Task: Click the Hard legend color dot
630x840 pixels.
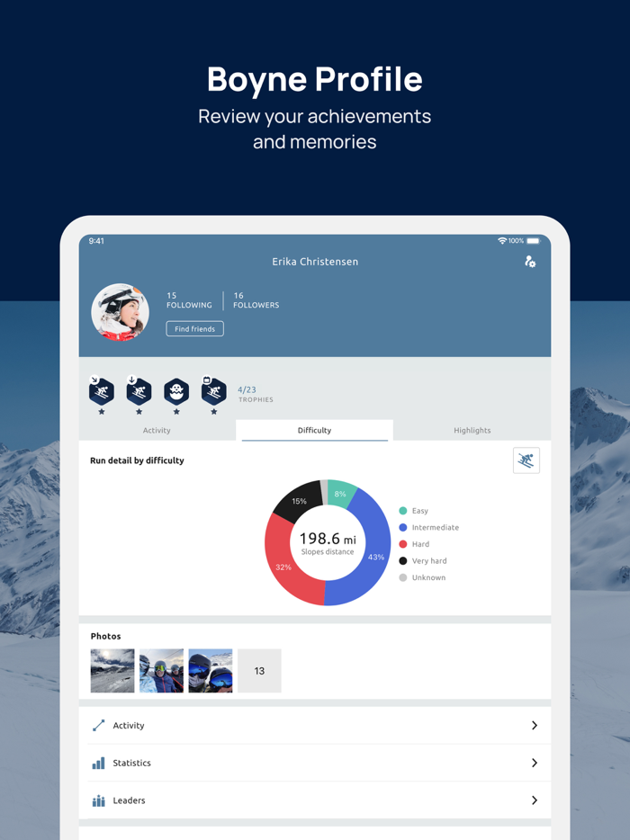Action: click(402, 544)
